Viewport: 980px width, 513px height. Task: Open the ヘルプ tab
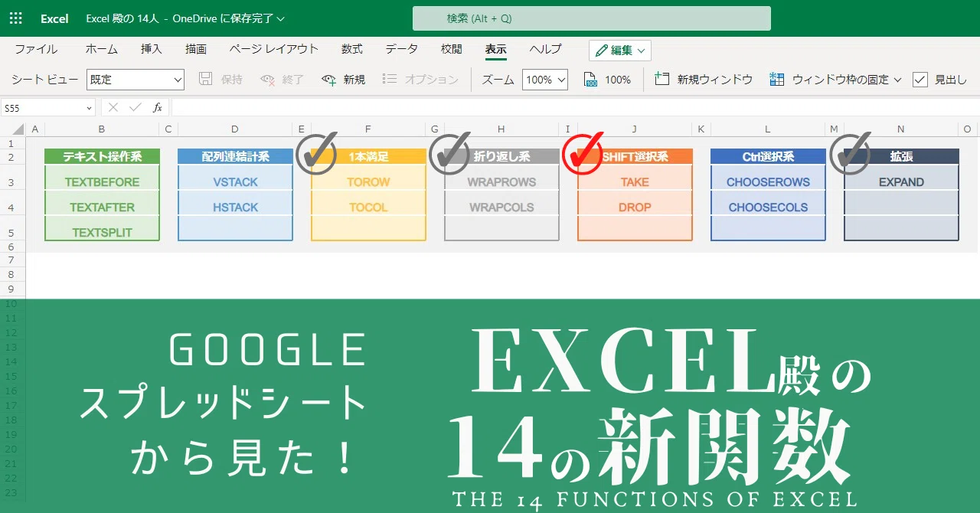(x=545, y=49)
